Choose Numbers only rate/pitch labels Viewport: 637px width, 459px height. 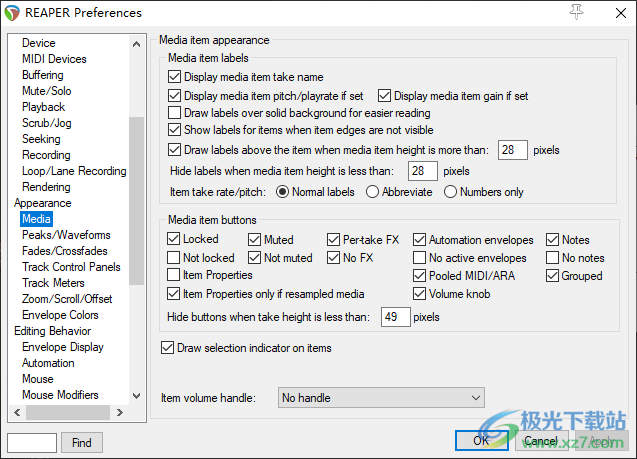coord(451,192)
